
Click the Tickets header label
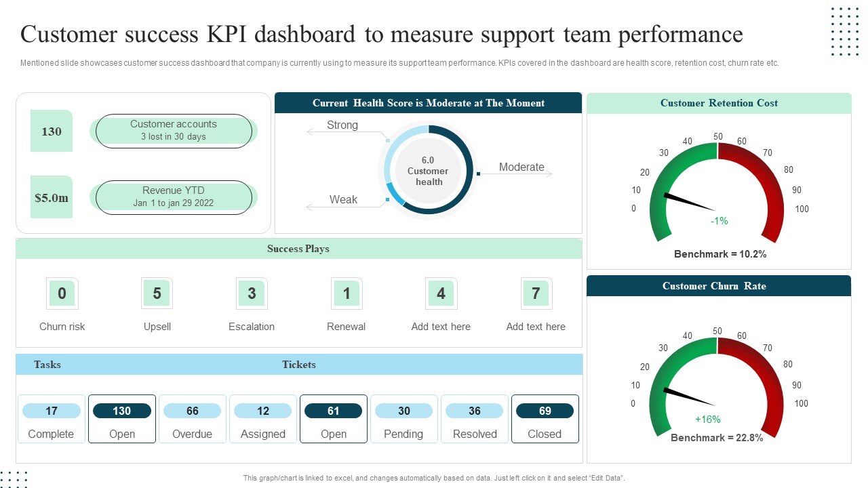pos(299,365)
